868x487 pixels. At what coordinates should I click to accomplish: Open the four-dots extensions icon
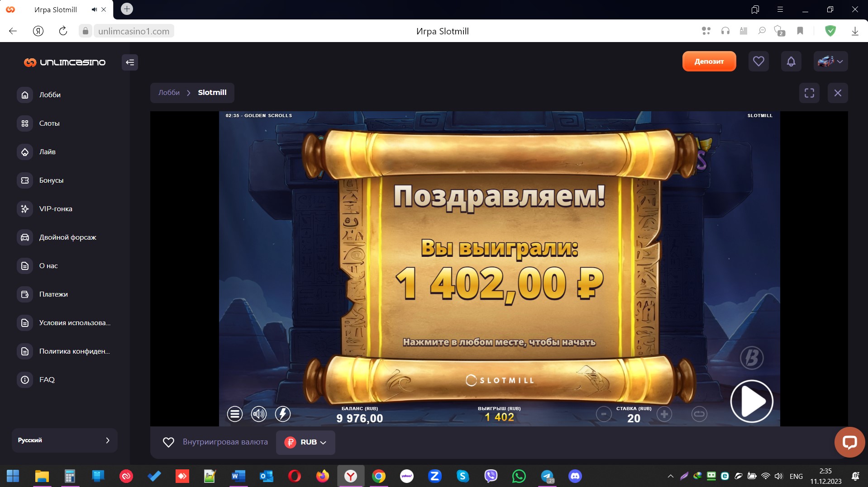pos(706,31)
